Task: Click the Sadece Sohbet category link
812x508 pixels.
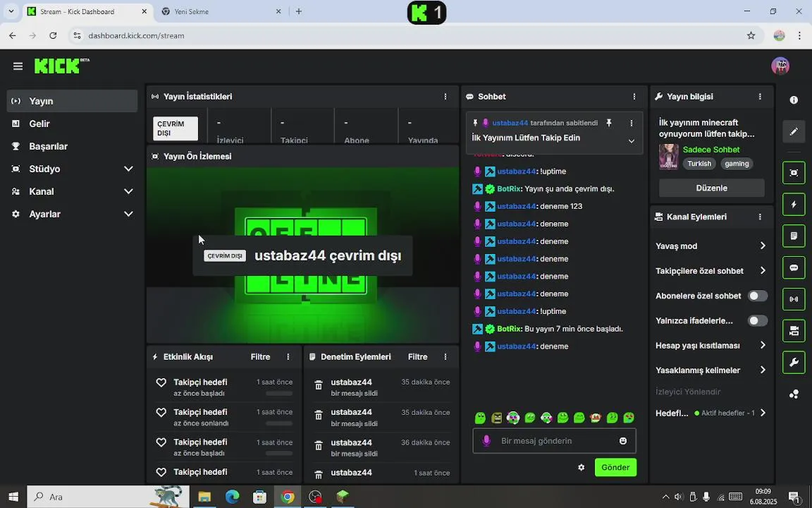Action: tap(711, 150)
